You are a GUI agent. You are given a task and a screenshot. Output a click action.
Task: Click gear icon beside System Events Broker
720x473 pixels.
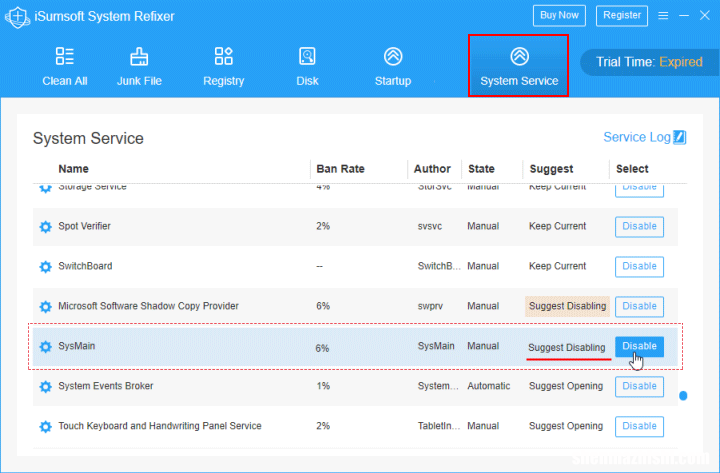click(45, 386)
